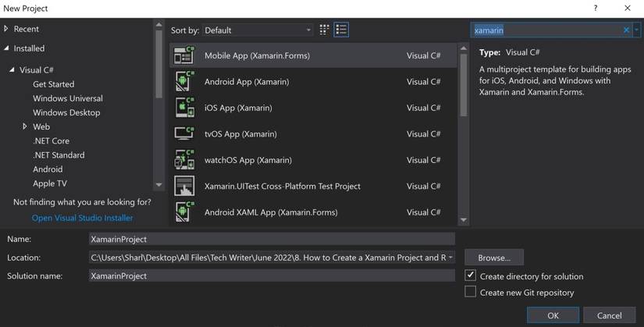Screen dimensions: 644x327
Task: Open Visual Studio Installer link
Action: [82, 218]
